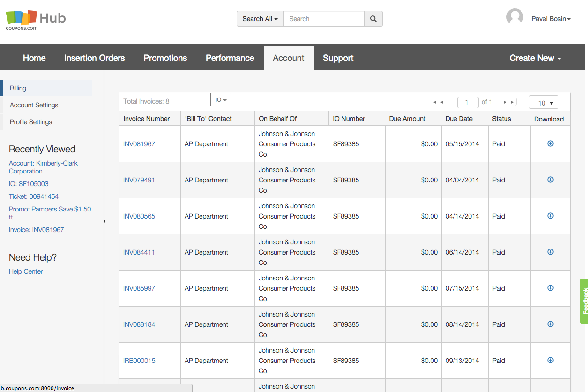Download invoice INV088184
The width and height of the screenshot is (588, 392).
pyautogui.click(x=551, y=324)
